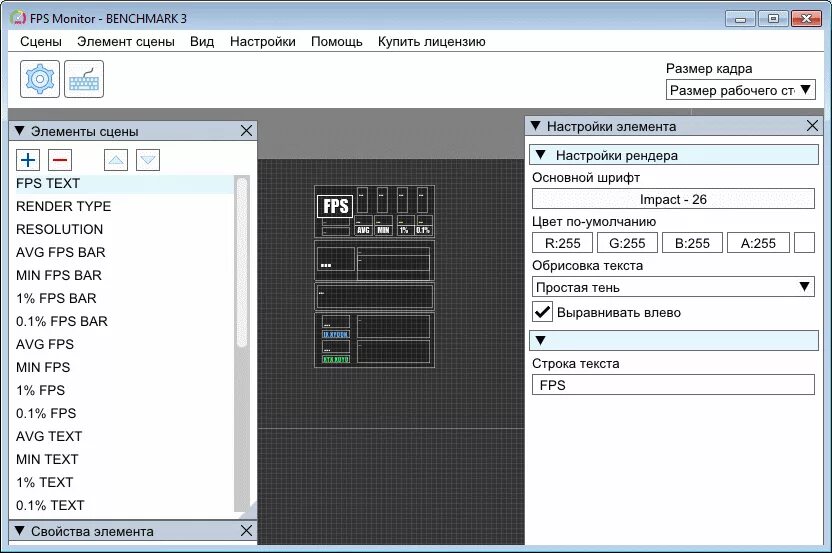Open the Настройки menu
This screenshot has width=832, height=553.
263,41
